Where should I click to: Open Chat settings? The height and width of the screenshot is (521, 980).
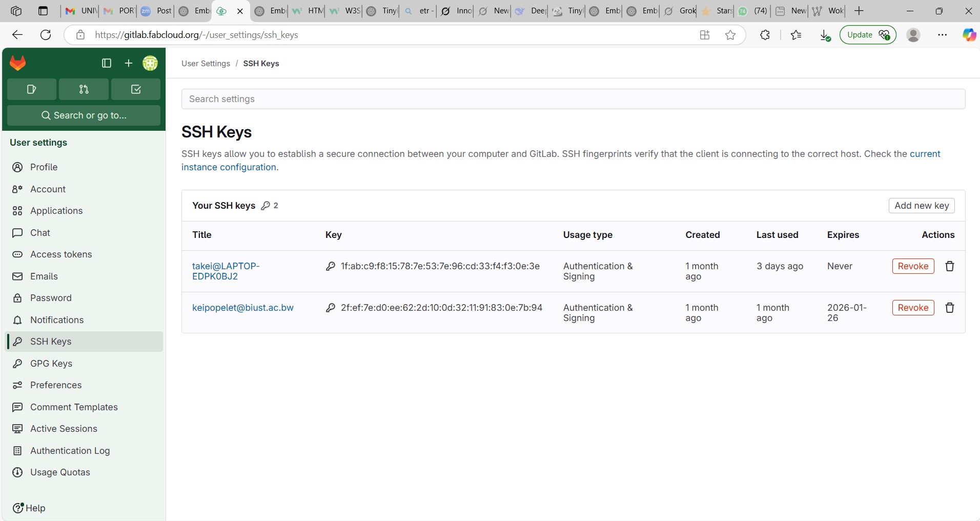pos(85,233)
